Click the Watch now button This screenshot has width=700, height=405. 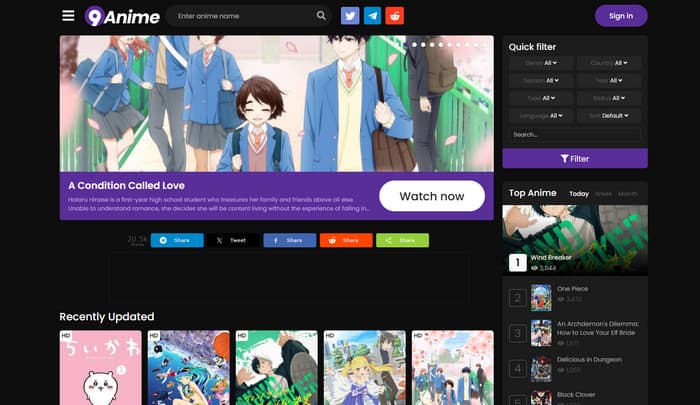432,196
